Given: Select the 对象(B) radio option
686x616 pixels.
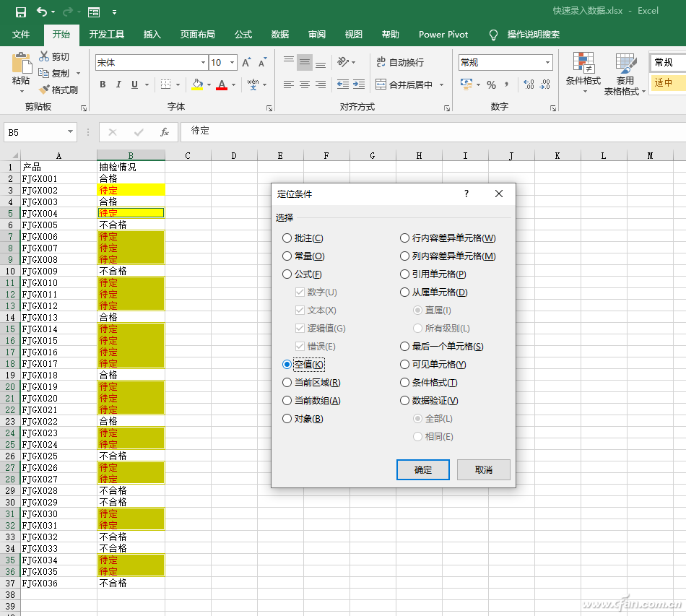Looking at the screenshot, I should tap(287, 419).
